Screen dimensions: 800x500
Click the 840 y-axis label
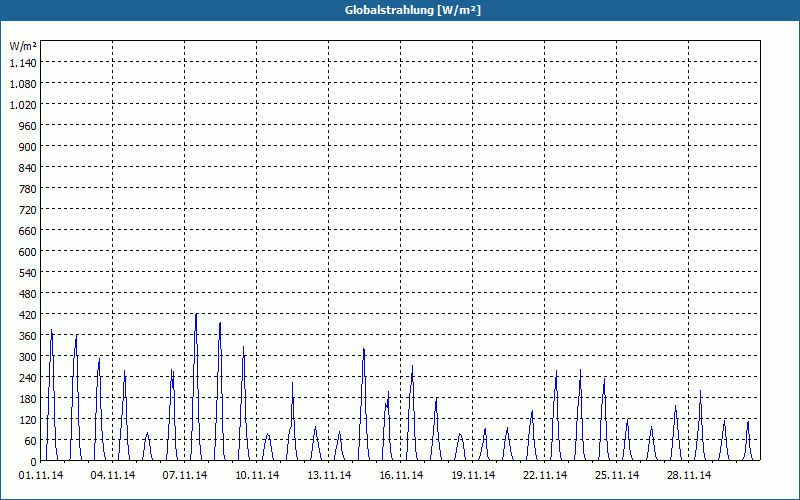click(28, 168)
